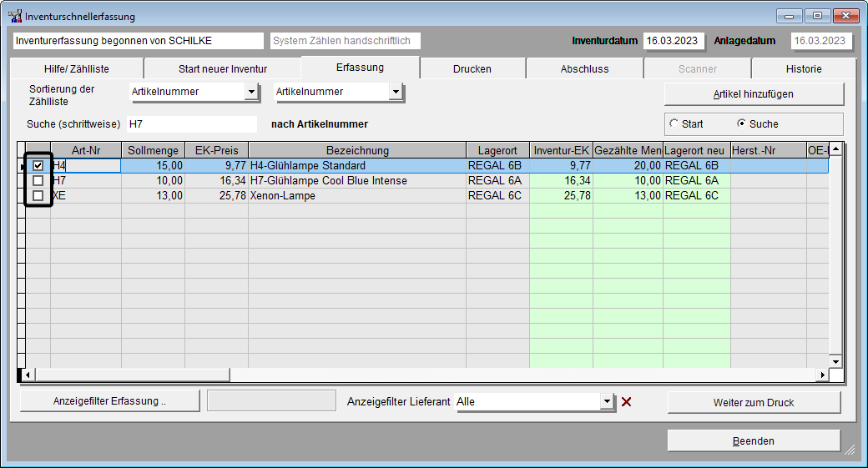868x468 pixels.
Task: Click the Inventur-EK value 25,78
Action: [x=562, y=195]
